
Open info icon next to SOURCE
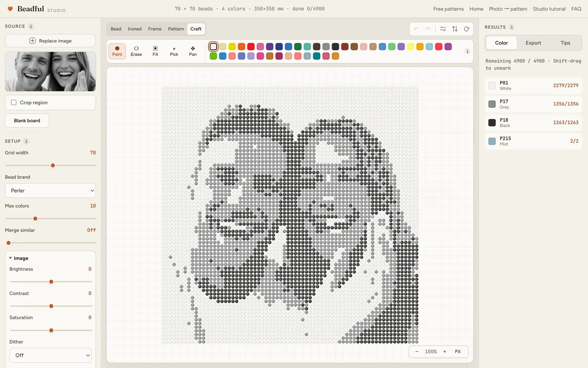point(31,26)
